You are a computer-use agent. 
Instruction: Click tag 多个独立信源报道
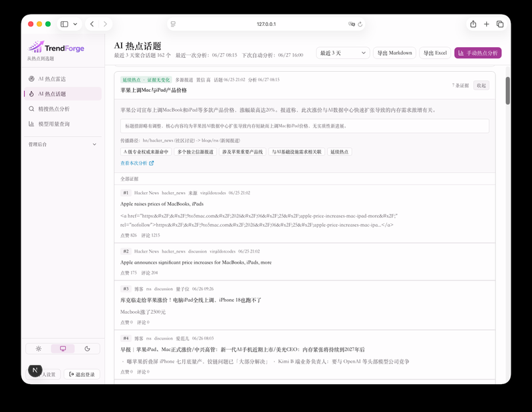point(196,152)
